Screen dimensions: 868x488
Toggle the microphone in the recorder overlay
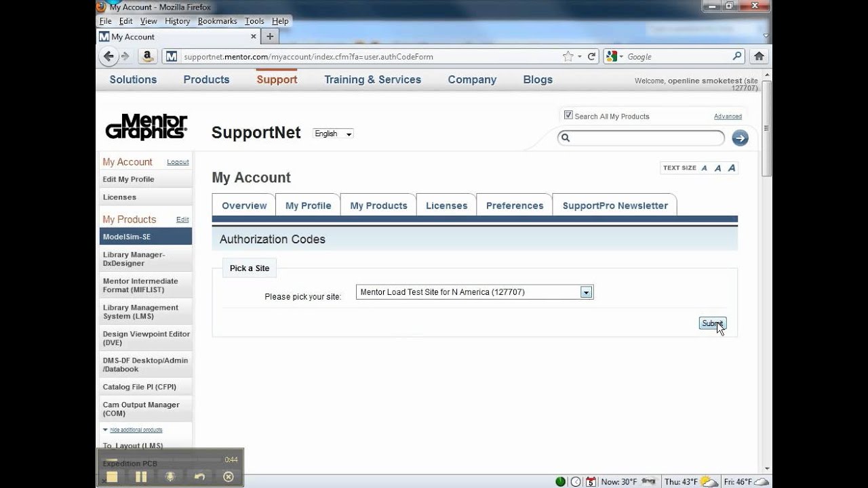tap(170, 476)
